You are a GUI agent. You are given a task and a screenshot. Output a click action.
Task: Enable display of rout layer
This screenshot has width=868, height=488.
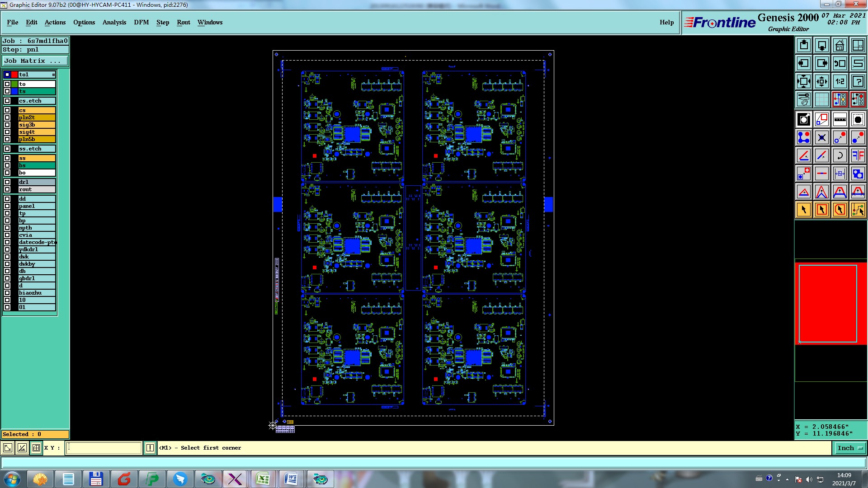[7, 189]
